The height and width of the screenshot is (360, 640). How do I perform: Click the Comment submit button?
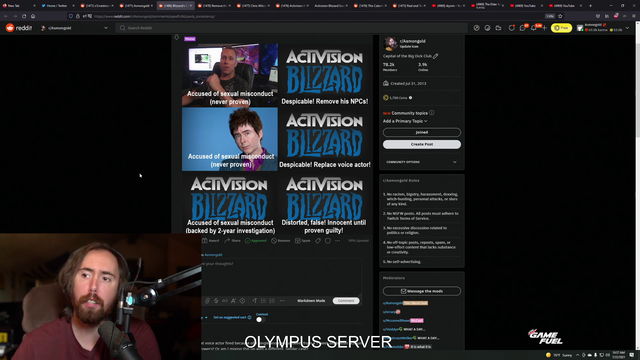[x=346, y=301]
